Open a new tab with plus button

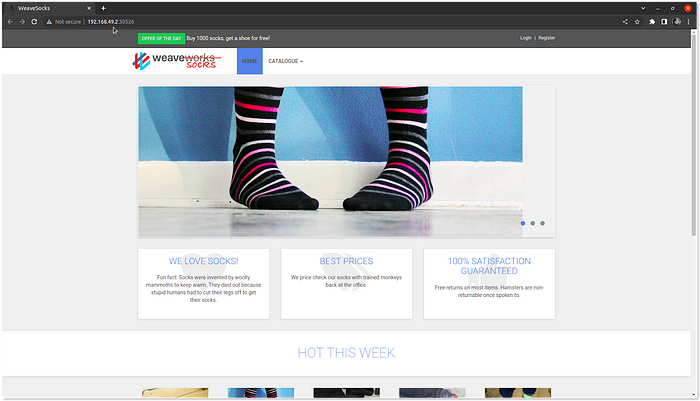point(103,8)
